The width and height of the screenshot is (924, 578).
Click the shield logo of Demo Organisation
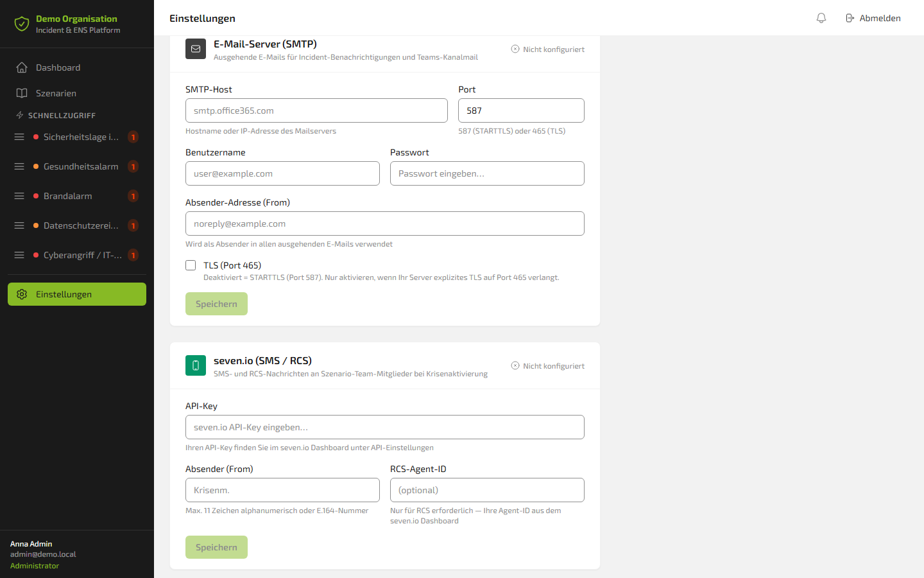point(22,24)
